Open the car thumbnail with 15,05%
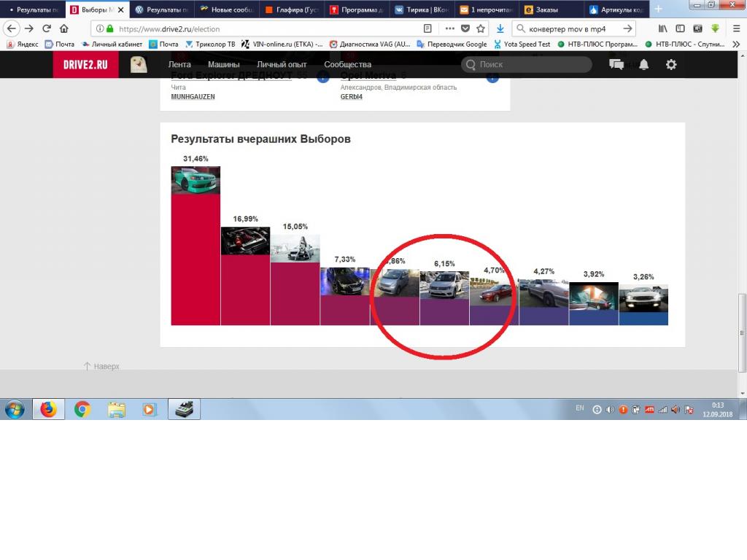Viewport: 747px width, 560px height. click(x=295, y=248)
